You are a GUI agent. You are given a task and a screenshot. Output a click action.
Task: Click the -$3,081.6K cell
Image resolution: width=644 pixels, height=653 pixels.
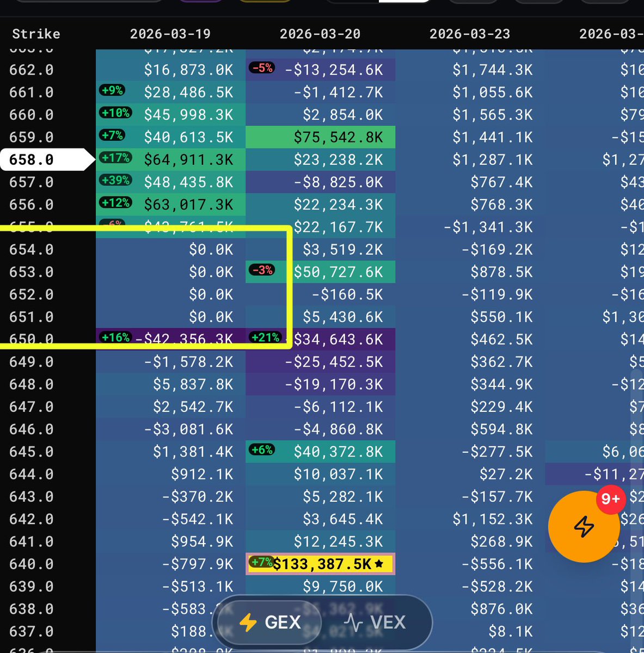point(171,429)
